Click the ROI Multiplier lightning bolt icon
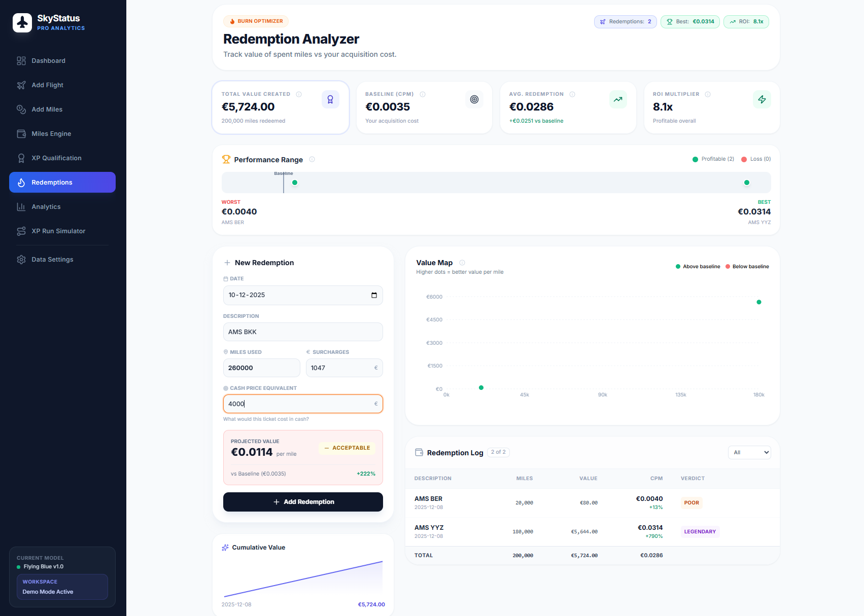The image size is (864, 616). click(762, 99)
